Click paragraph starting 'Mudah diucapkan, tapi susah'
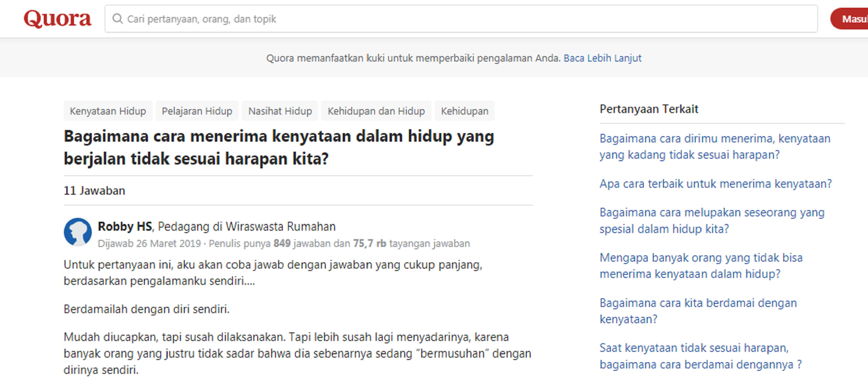868x387 pixels. point(297,353)
